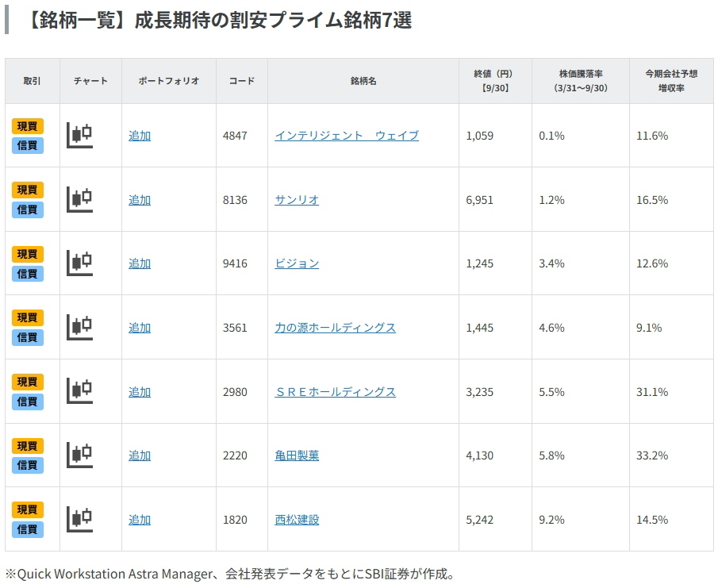Open the 亀田製菓 stock page link
Image resolution: width=718 pixels, height=588 pixels.
[x=297, y=455]
